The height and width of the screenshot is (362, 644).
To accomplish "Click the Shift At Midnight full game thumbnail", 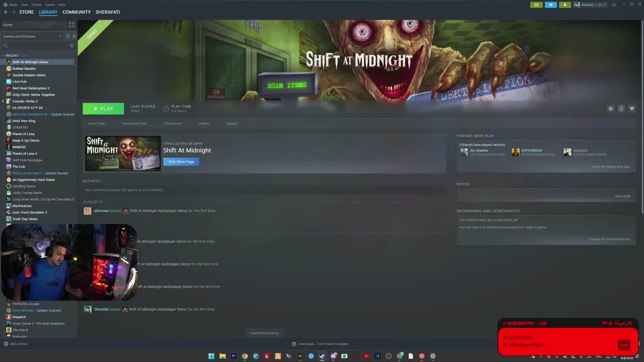I will 123,153.
